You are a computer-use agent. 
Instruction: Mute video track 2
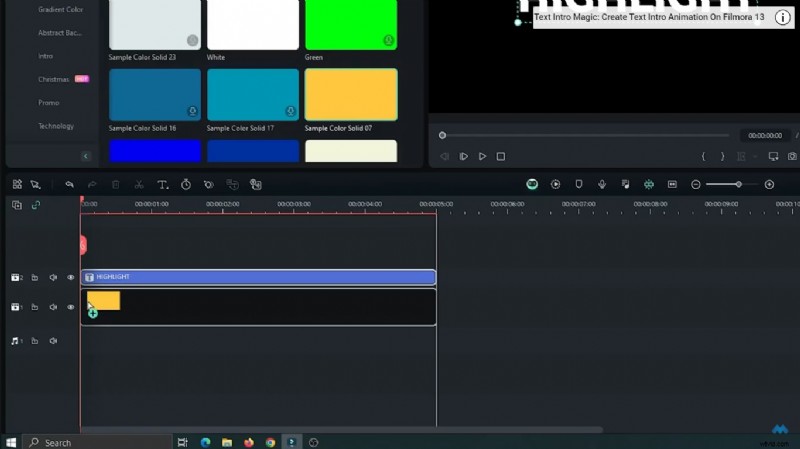click(53, 277)
